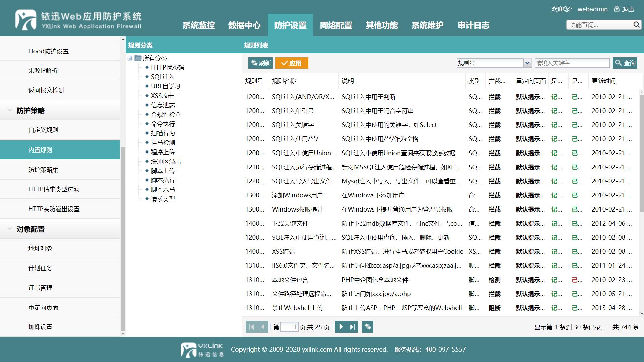Open the 数据中心 top menu
The width and height of the screenshot is (644, 362).
click(244, 25)
